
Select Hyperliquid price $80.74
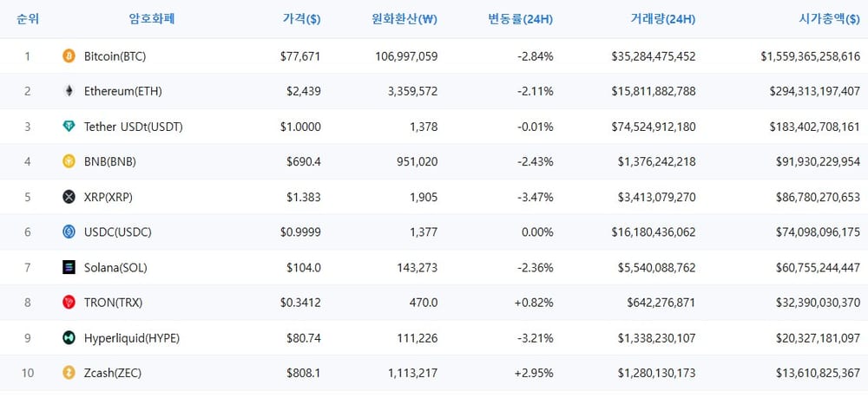tap(303, 338)
